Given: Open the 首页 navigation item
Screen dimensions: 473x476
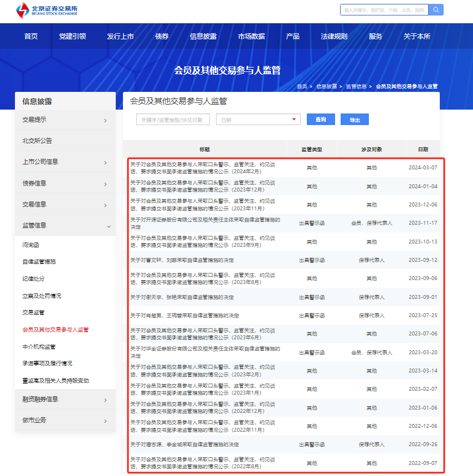Looking at the screenshot, I should [31, 36].
